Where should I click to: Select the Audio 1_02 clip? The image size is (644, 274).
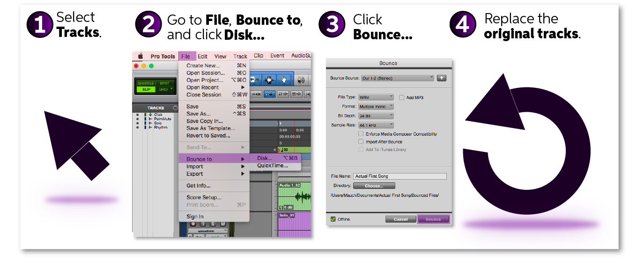click(295, 196)
